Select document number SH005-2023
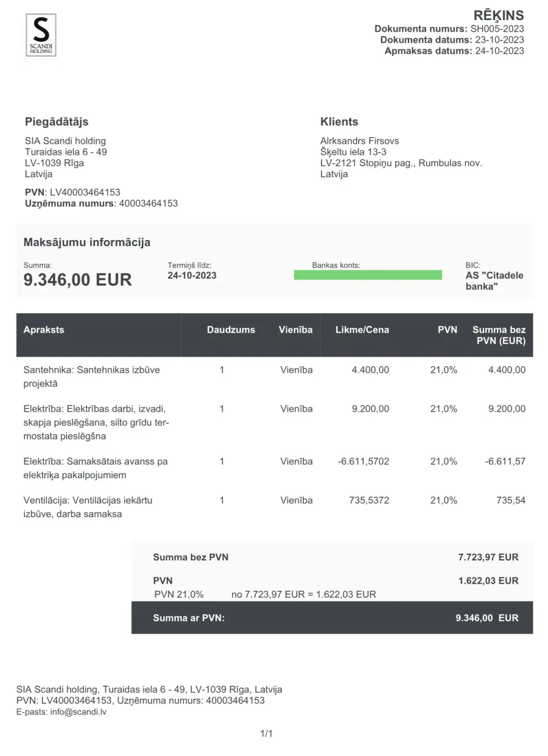This screenshot has height=756, width=548. click(497, 29)
